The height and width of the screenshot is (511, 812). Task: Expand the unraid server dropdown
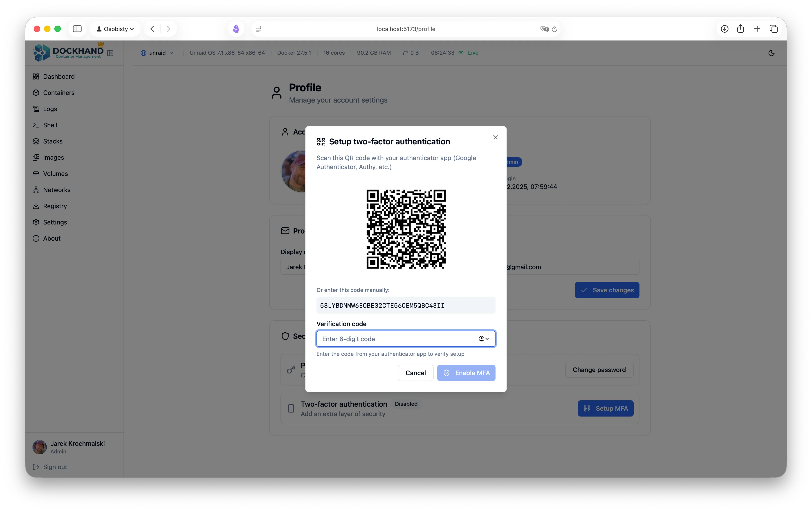point(157,53)
